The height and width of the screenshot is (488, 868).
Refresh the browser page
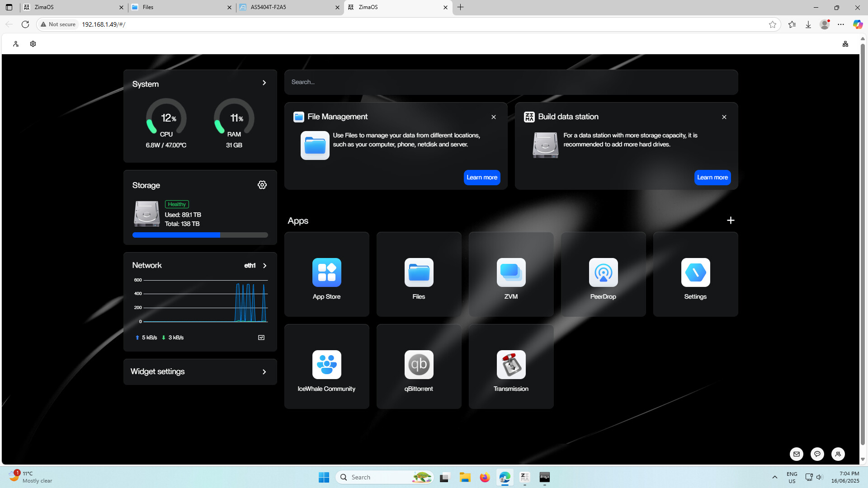[x=25, y=24]
